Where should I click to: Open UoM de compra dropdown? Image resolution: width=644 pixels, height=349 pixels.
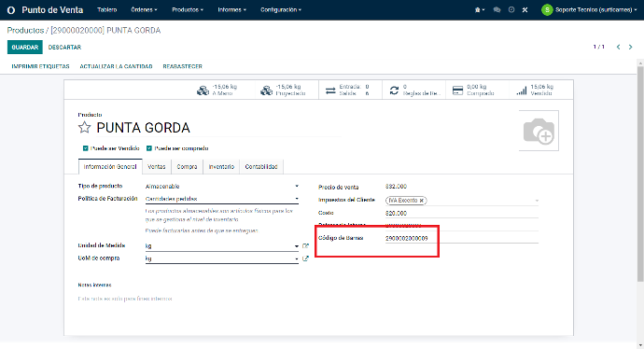[222, 258]
